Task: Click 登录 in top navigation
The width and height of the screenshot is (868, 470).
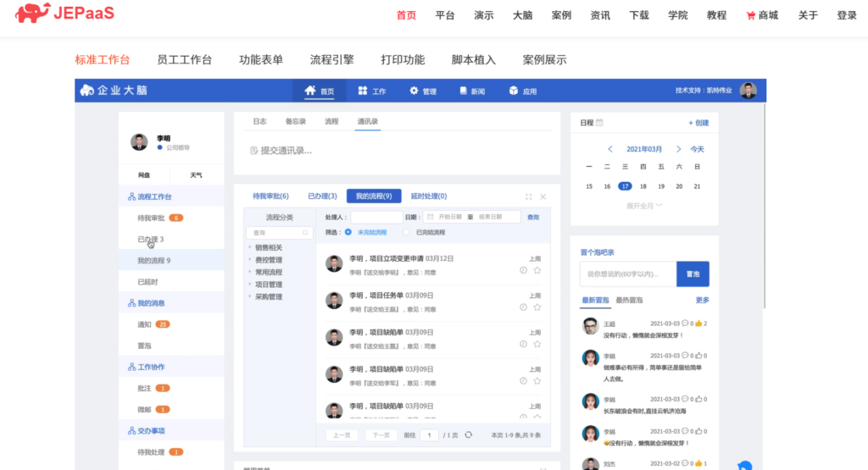Action: pos(847,15)
